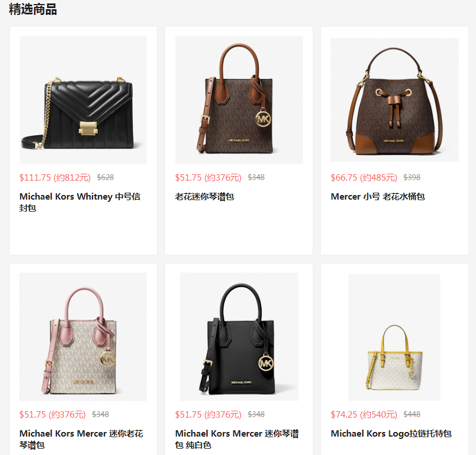Click the $111.75 (约812元) price
The height and width of the screenshot is (455, 476).
click(55, 177)
